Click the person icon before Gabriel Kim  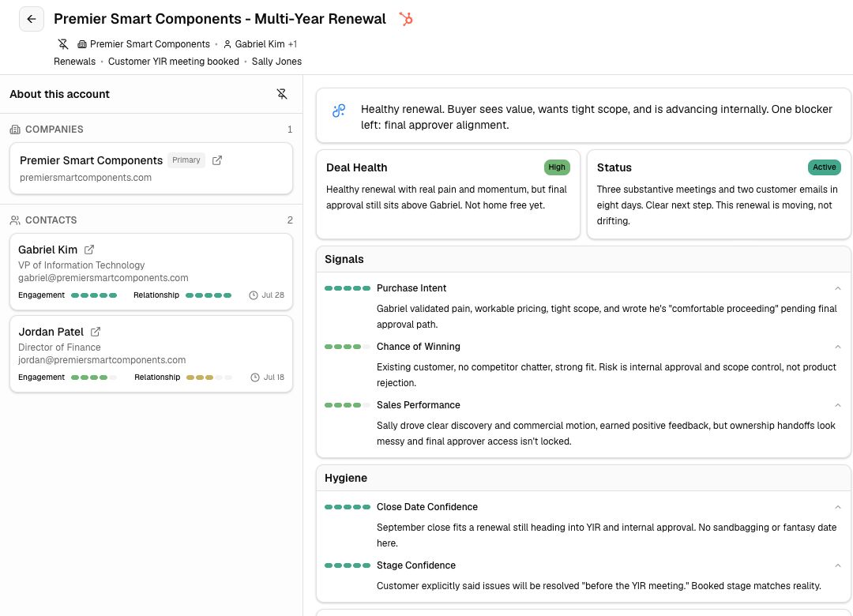(227, 44)
